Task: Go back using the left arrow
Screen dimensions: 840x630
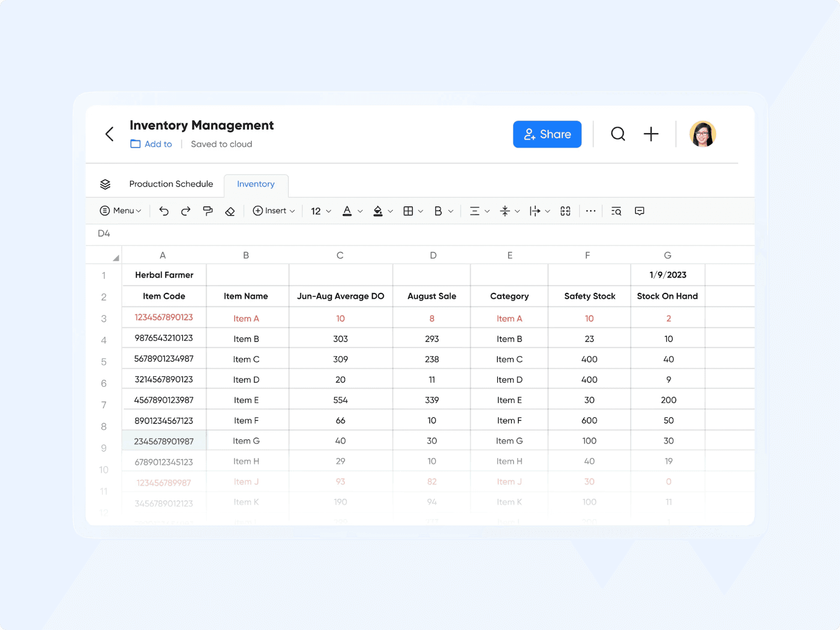Action: tap(109, 134)
